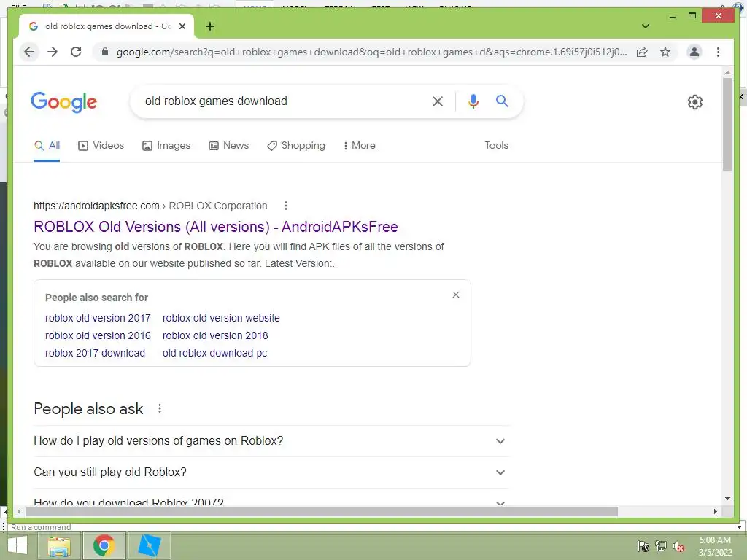Search for old roblox download pc
This screenshot has height=560, width=747.
[x=214, y=354]
